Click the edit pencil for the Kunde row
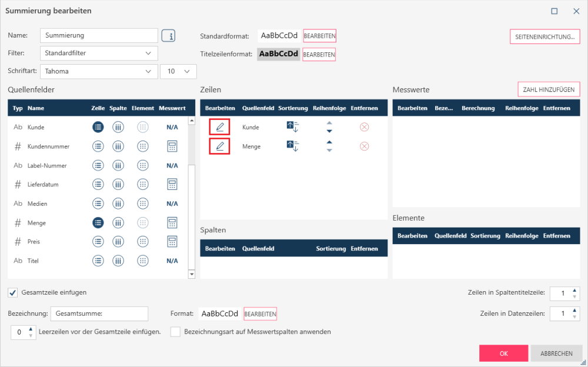Image resolution: width=588 pixels, height=367 pixels. (220, 127)
